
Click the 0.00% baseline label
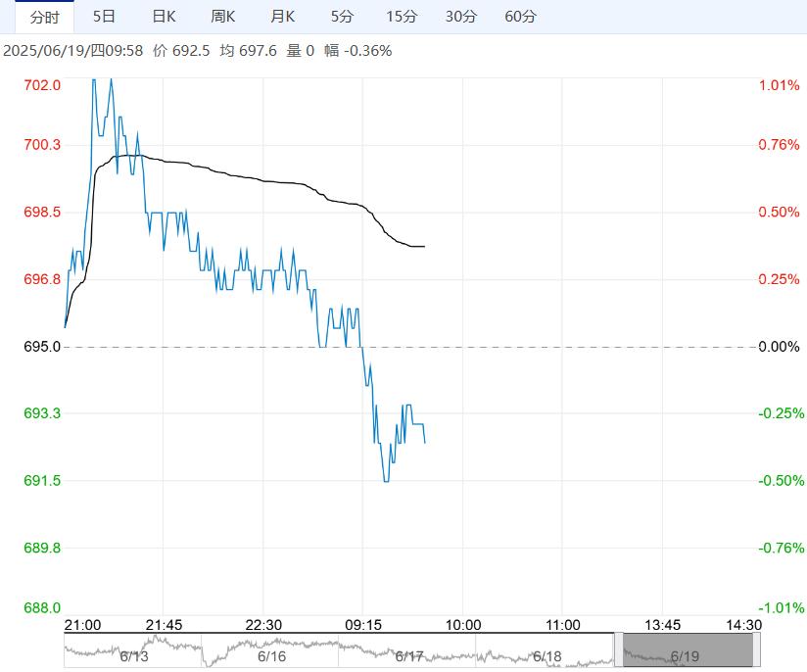780,347
